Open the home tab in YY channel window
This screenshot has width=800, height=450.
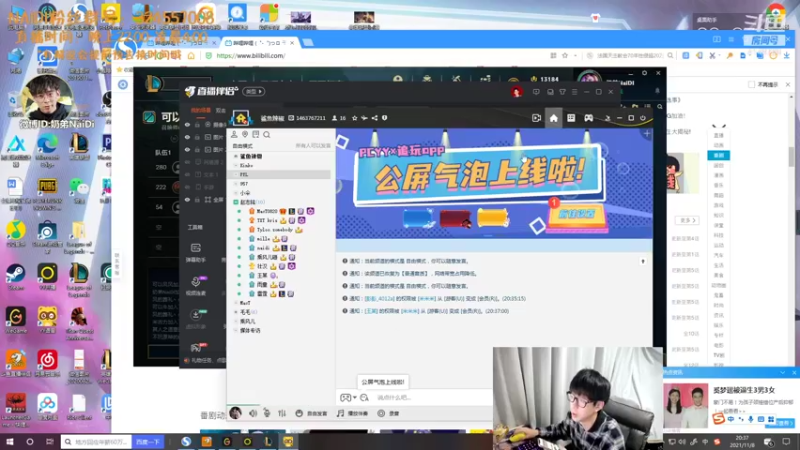coord(554,118)
